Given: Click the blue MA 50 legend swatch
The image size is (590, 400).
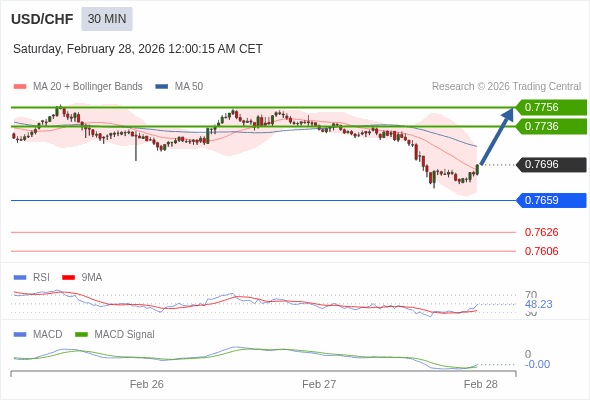Looking at the screenshot, I should pos(162,87).
